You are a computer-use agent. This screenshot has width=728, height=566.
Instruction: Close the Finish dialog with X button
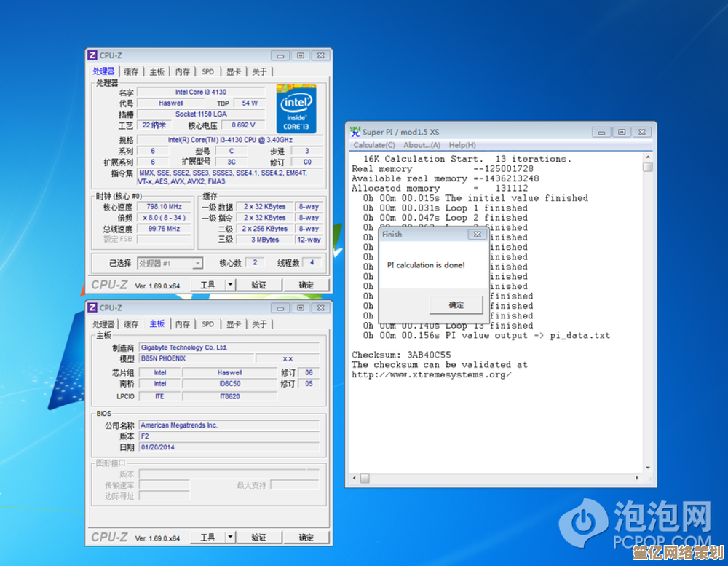click(x=477, y=235)
